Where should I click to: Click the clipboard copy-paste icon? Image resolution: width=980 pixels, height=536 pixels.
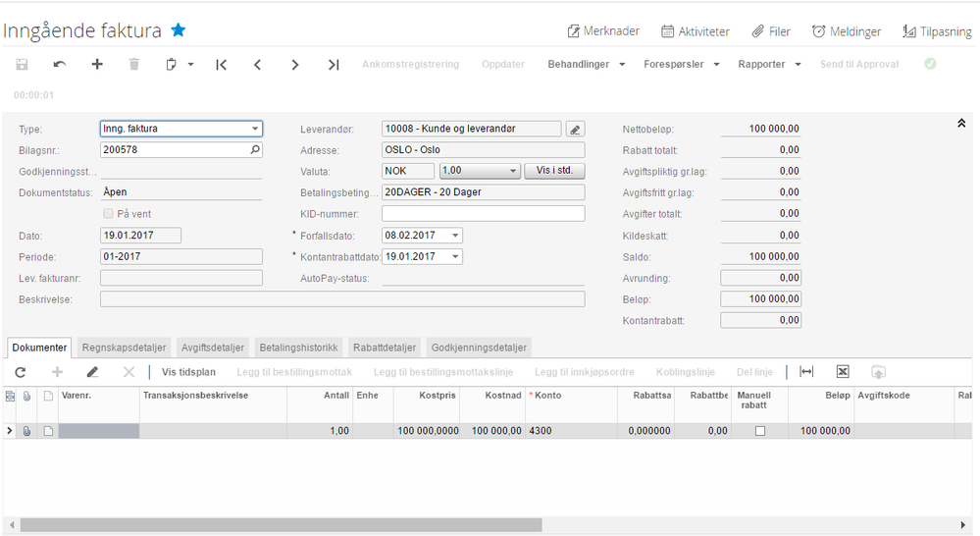(x=171, y=64)
